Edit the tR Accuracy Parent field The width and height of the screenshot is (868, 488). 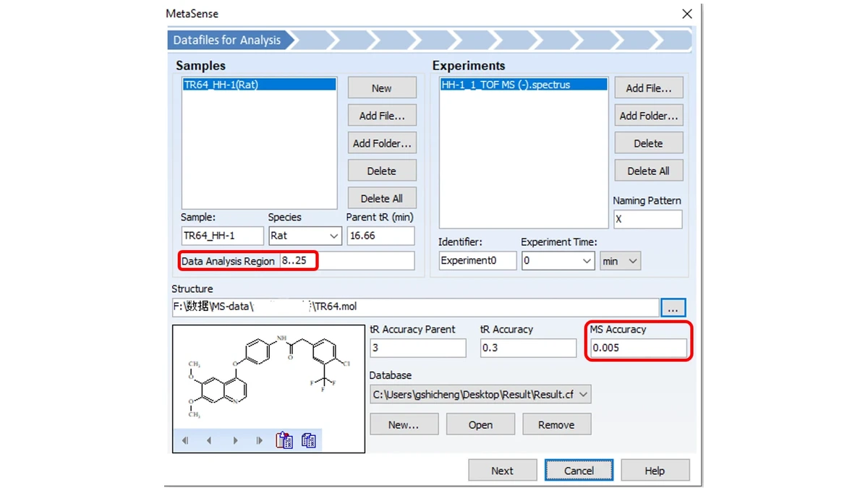point(418,348)
